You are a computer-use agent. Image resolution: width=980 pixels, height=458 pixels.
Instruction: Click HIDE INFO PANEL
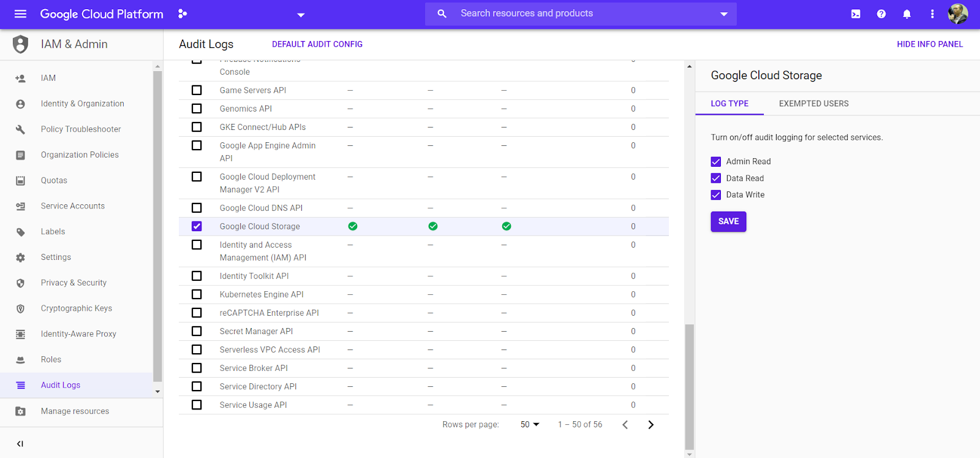click(930, 44)
